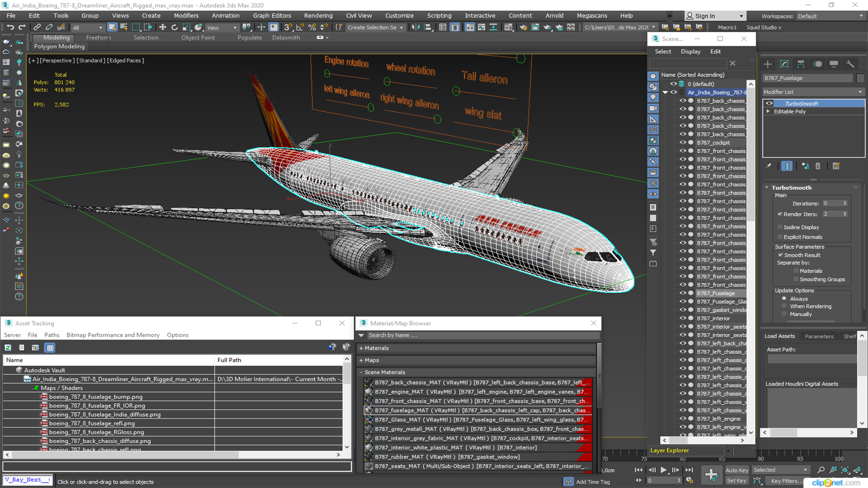
Task: Switch to the Freeform ribbon tab
Action: 98,38
